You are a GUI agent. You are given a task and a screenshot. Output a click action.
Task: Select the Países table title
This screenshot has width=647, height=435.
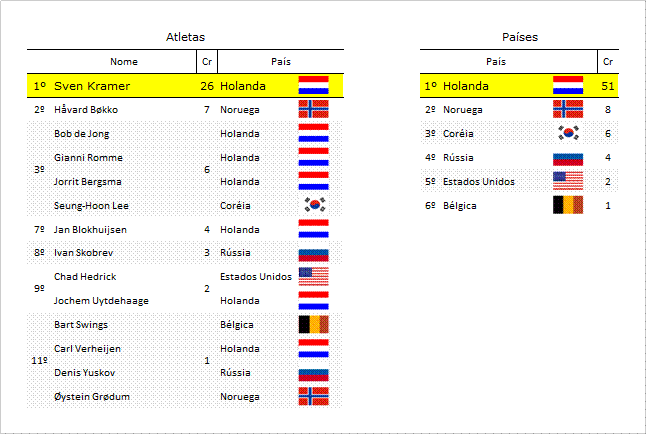coord(520,37)
